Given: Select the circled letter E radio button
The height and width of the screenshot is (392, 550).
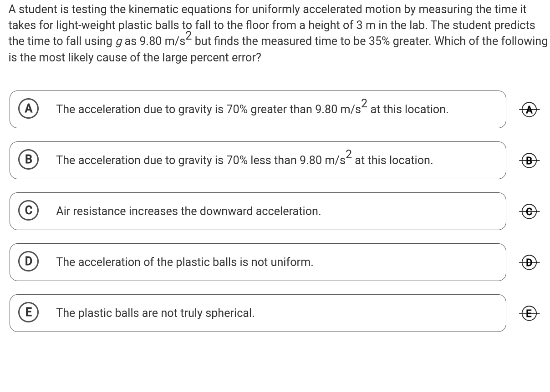Looking at the screenshot, I should click(x=28, y=312).
